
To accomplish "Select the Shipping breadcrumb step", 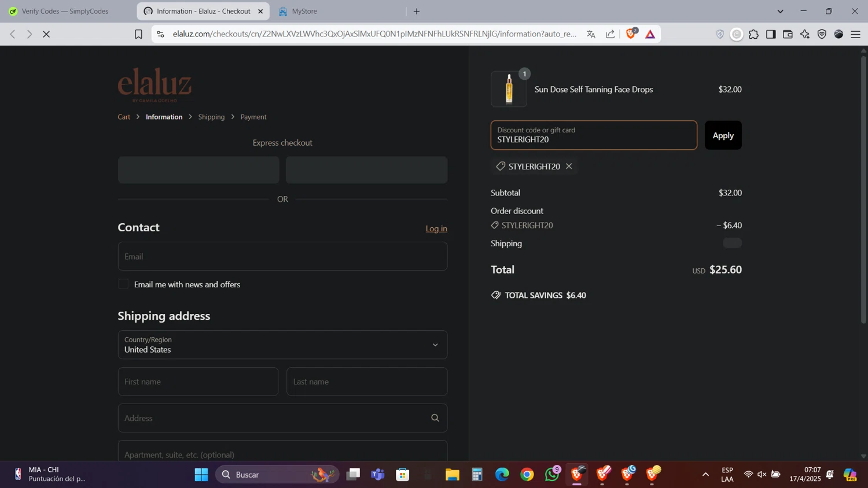I will pyautogui.click(x=211, y=117).
